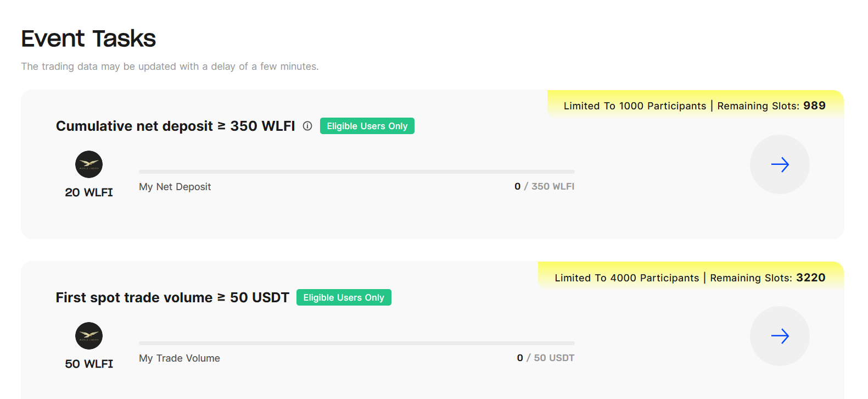This screenshot has width=868, height=399.
Task: Open the net deposit task with its arrow button
Action: [780, 164]
